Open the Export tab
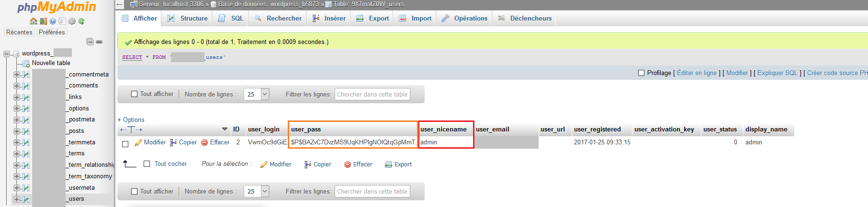 click(x=372, y=18)
